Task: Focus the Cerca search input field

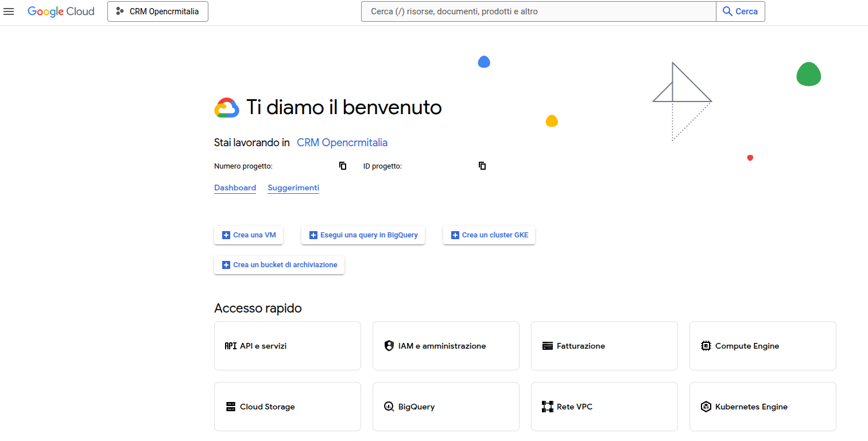Action: [x=538, y=11]
